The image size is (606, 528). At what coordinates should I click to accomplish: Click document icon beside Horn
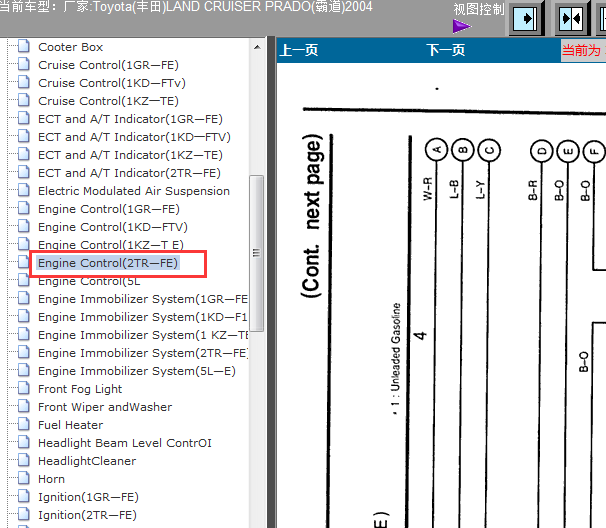24,478
